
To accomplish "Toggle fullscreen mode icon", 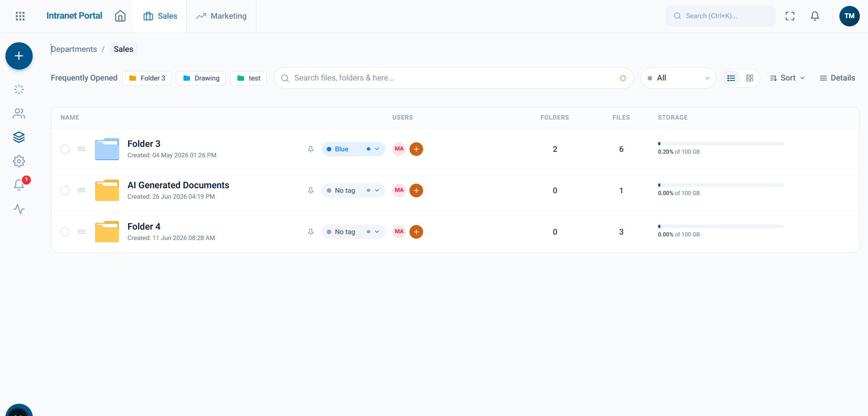I will pyautogui.click(x=790, y=16).
